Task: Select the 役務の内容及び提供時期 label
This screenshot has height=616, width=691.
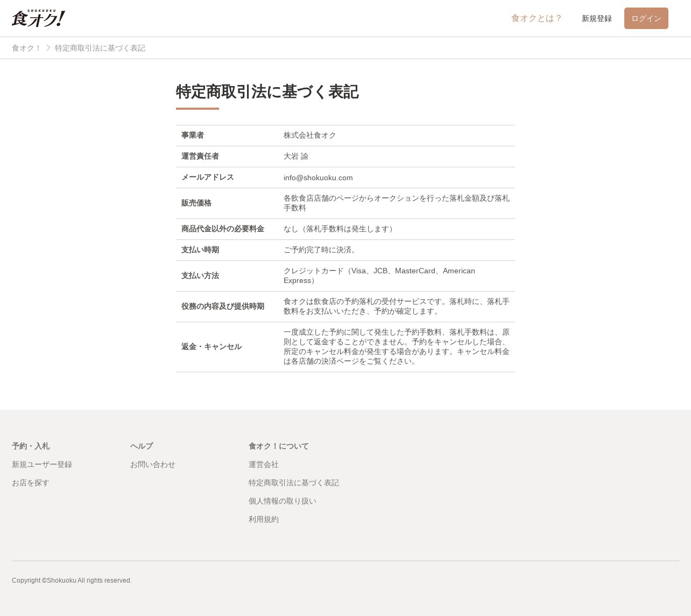Action: [x=223, y=307]
